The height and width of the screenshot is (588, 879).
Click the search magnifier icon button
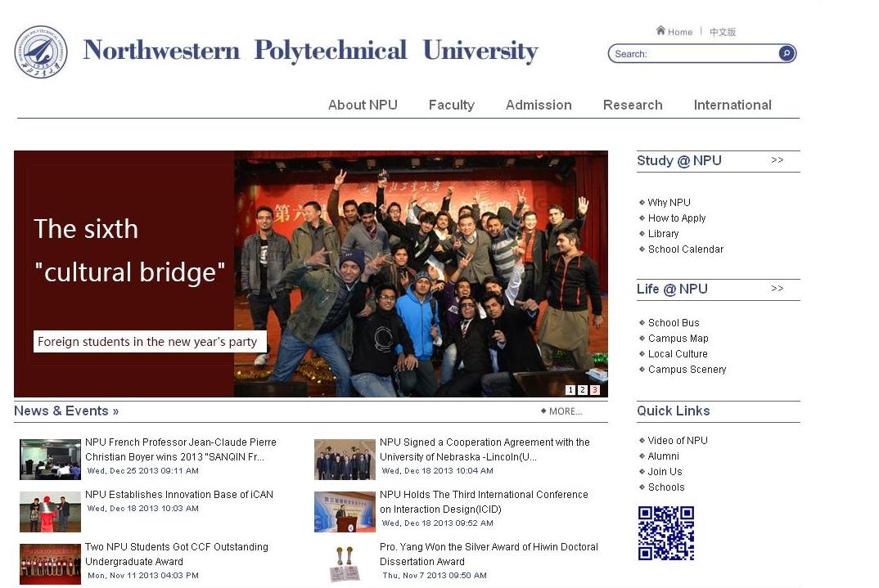pos(786,54)
